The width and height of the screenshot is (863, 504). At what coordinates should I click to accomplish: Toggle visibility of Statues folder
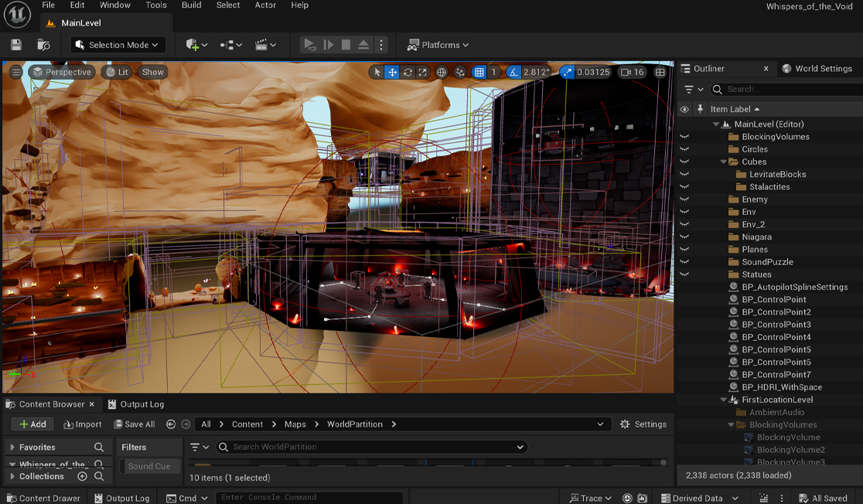684,274
